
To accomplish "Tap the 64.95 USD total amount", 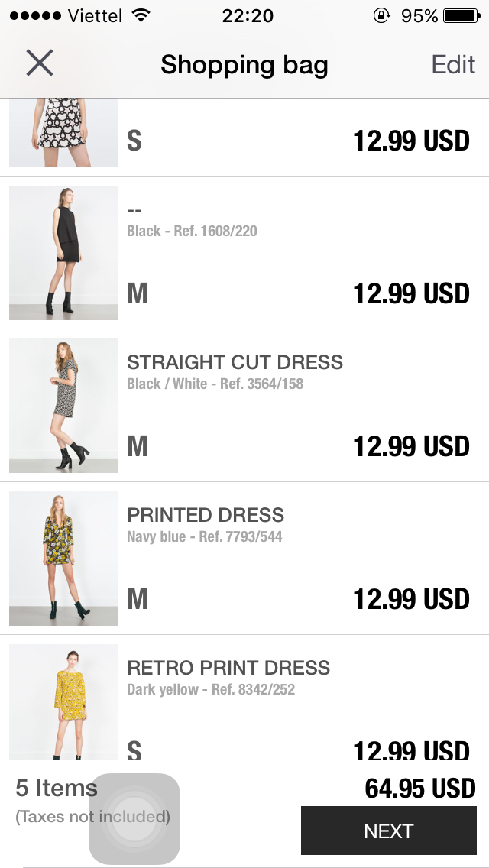I will [419, 789].
